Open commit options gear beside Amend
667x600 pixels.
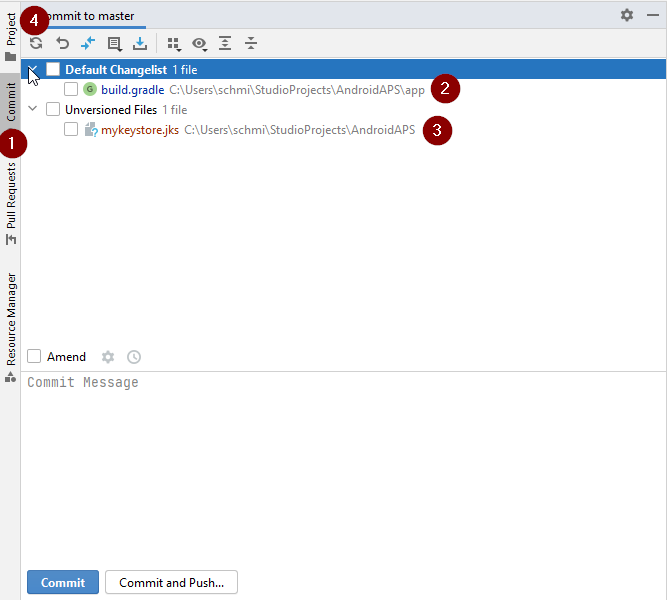108,357
